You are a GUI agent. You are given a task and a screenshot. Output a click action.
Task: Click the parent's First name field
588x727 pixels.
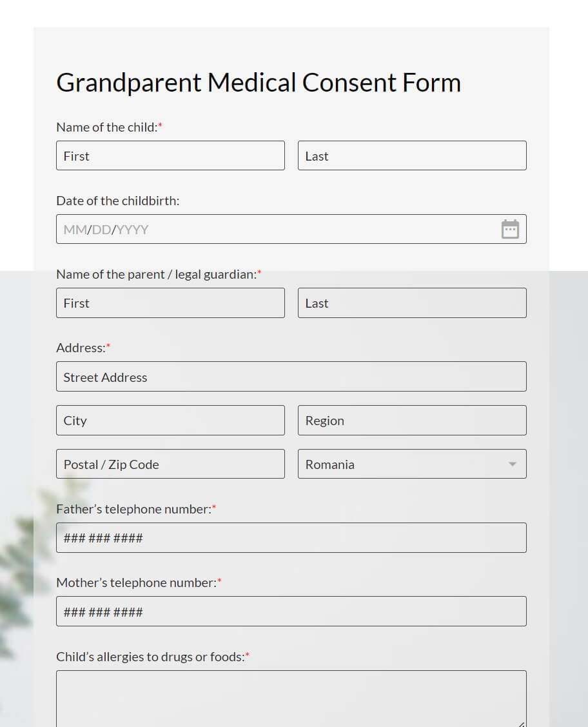(x=170, y=303)
